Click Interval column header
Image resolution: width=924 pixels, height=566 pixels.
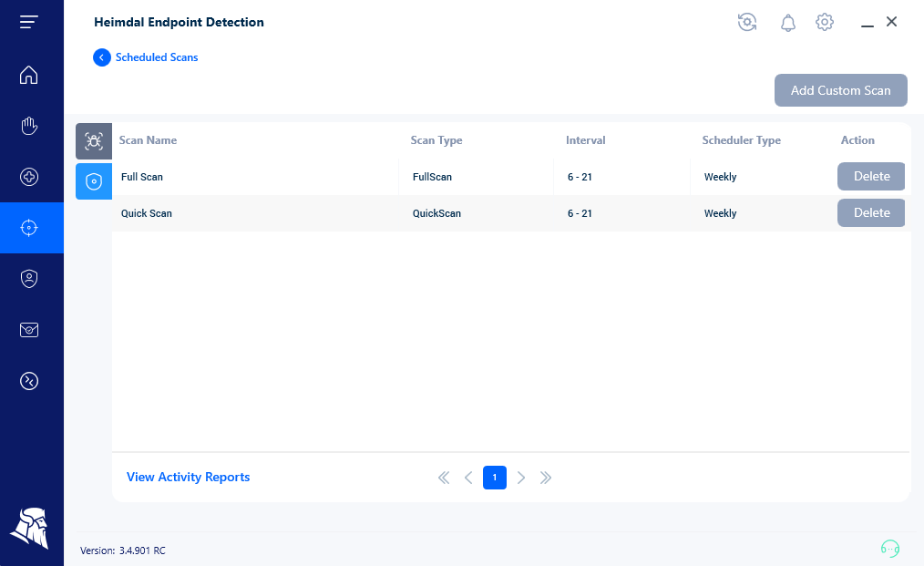(585, 140)
